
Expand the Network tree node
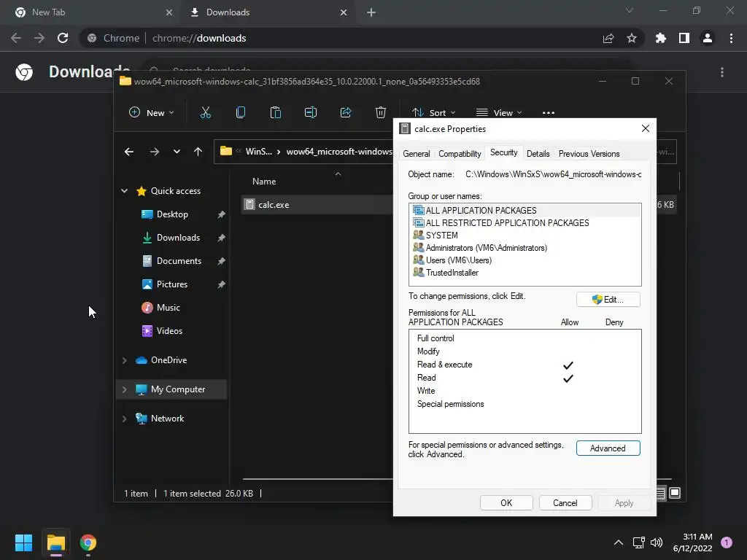[124, 419]
